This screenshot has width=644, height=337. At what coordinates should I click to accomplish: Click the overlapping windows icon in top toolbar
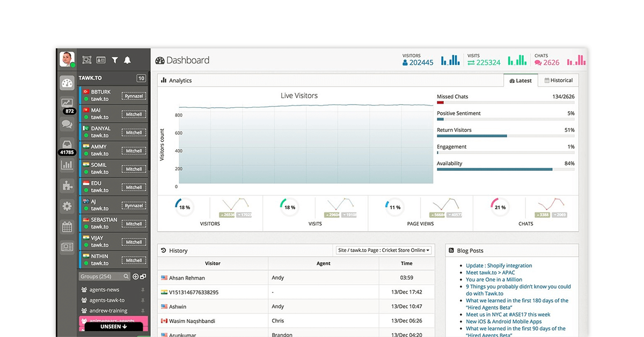tap(87, 60)
